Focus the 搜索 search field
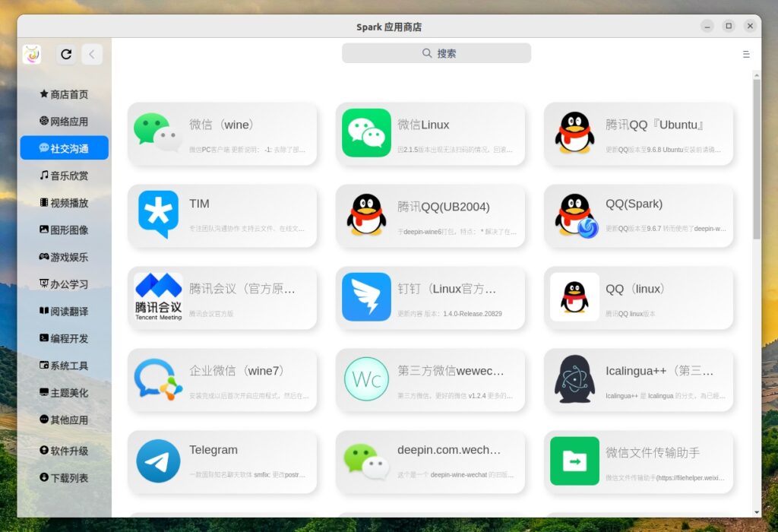Viewport: 778px width, 532px height. [x=436, y=53]
